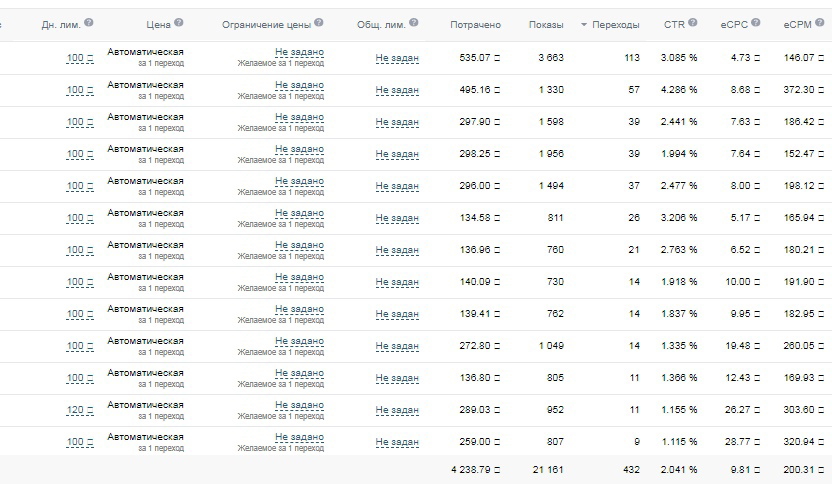Sort table by Показы column
The height and width of the screenshot is (484, 832).
coord(546,24)
